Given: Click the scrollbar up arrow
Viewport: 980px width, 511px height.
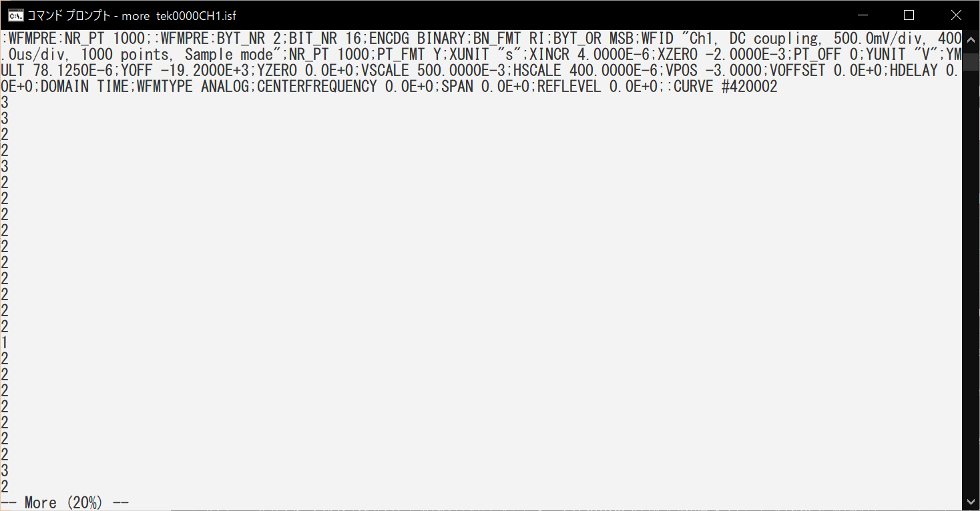Looking at the screenshot, I should click(971, 37).
